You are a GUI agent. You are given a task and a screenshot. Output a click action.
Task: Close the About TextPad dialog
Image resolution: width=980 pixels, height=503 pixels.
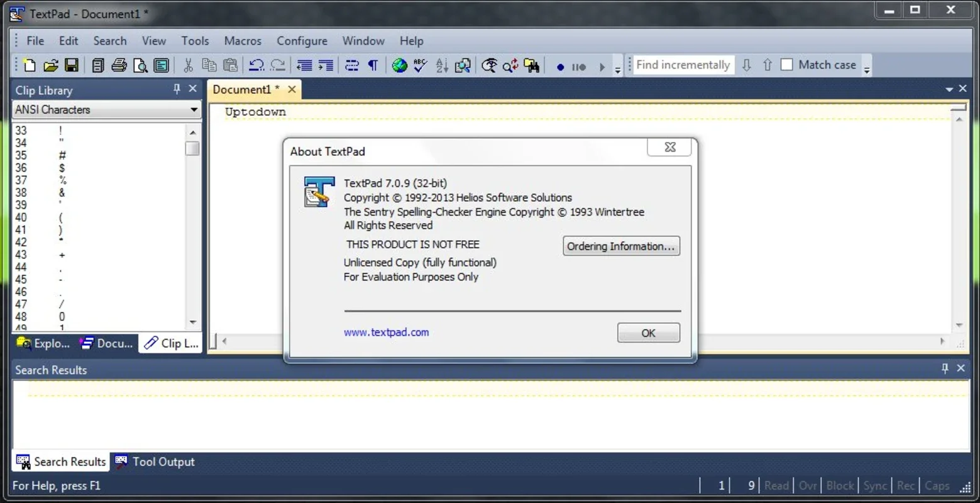[x=669, y=147]
